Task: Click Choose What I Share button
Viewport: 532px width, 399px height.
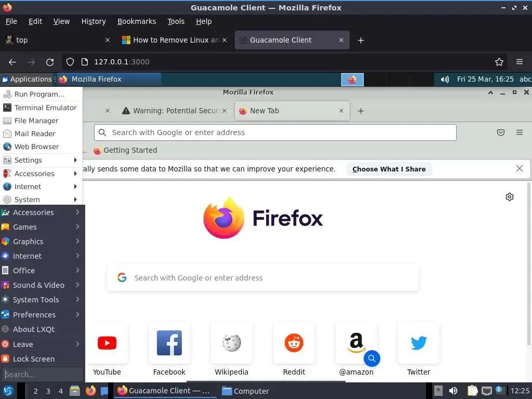Action: [x=389, y=169]
